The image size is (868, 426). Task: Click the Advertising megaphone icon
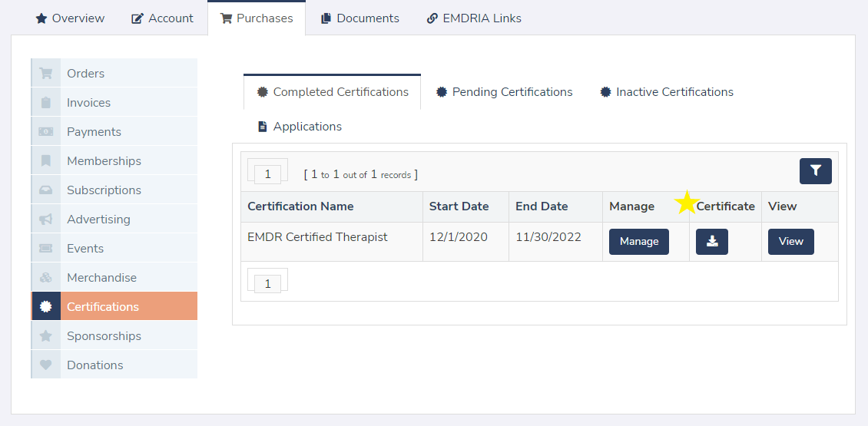click(x=45, y=219)
